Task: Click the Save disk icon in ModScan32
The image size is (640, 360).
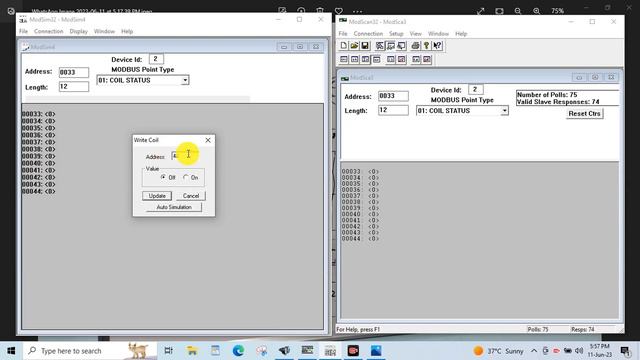Action: coord(365,45)
